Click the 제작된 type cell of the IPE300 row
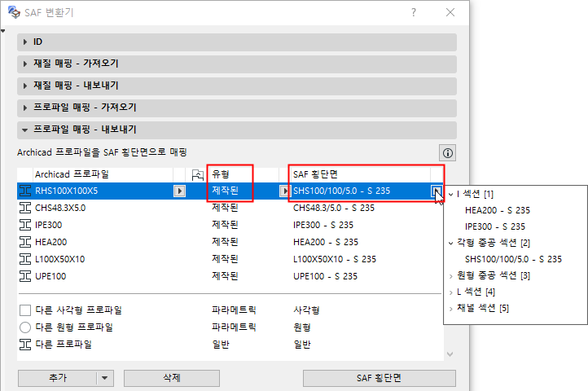The height and width of the screenshot is (391, 588). coord(225,225)
